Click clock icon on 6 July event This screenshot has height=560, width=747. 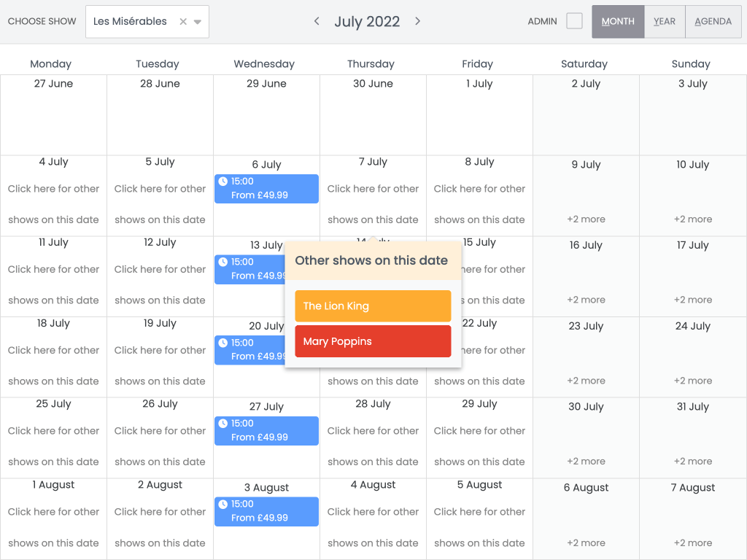coord(223,181)
